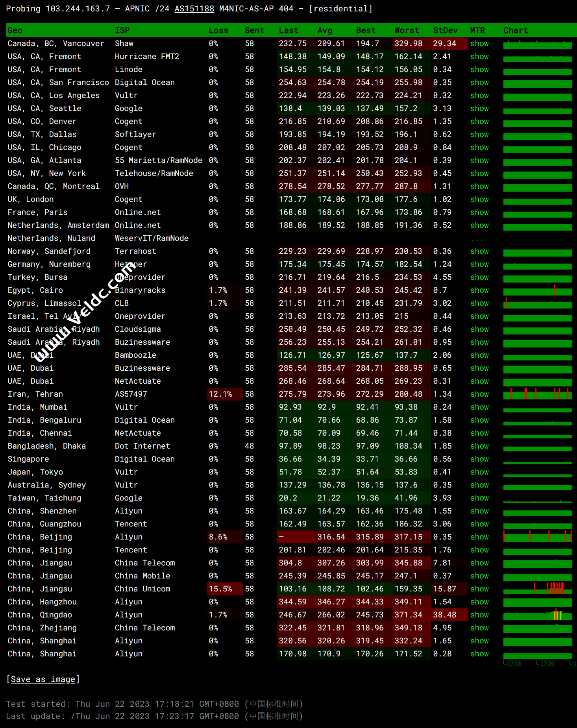Click the Geo column header
This screenshot has height=728, width=577.
[15, 30]
